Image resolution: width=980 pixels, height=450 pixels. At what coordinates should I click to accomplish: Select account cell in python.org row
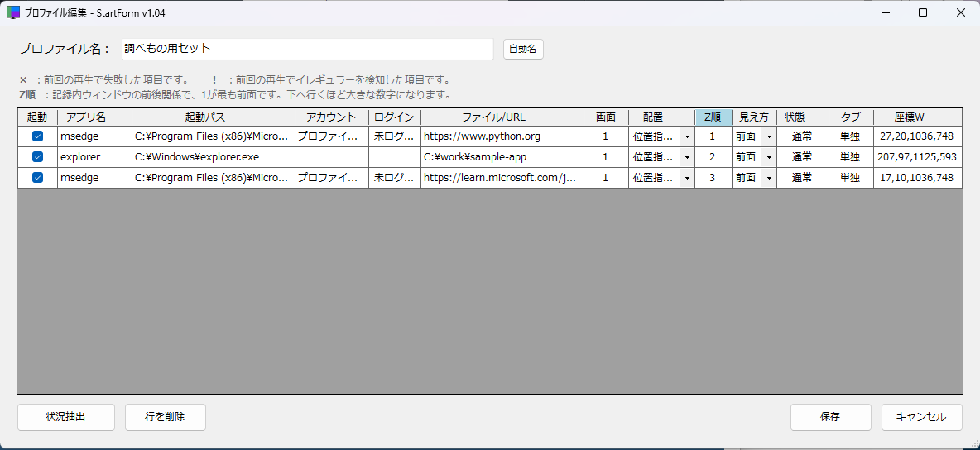click(332, 136)
